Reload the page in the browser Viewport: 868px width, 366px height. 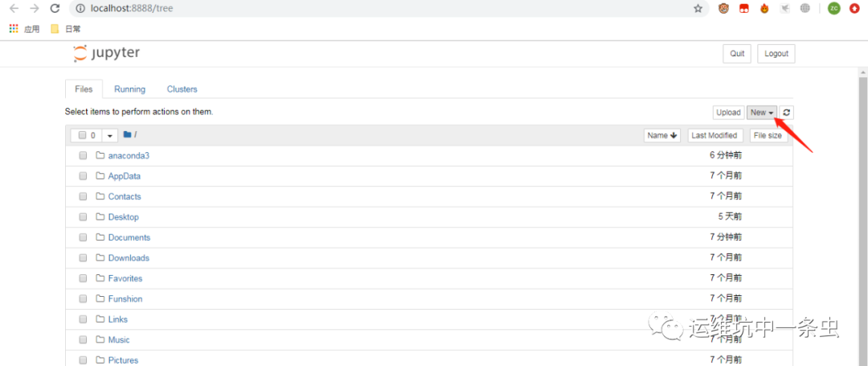pos(55,9)
